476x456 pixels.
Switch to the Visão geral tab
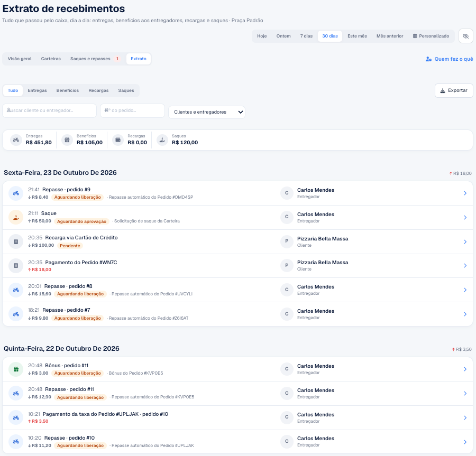20,59
